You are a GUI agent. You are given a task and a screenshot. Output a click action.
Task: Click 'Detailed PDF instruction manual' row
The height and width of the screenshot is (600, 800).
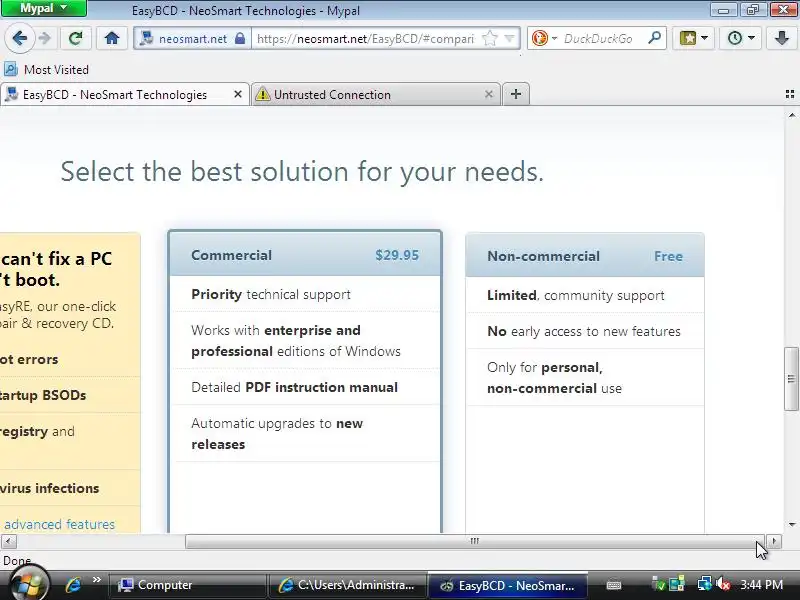click(x=305, y=387)
